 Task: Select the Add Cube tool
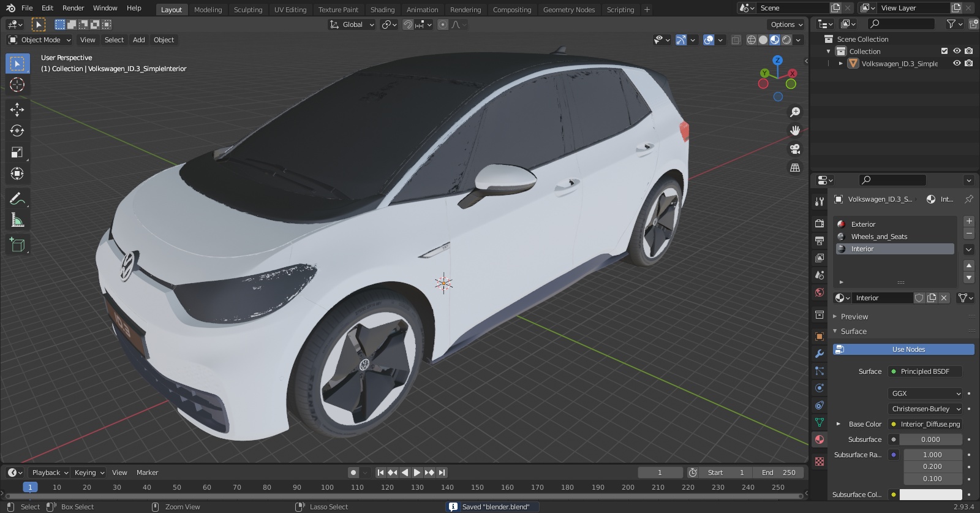[x=17, y=245]
